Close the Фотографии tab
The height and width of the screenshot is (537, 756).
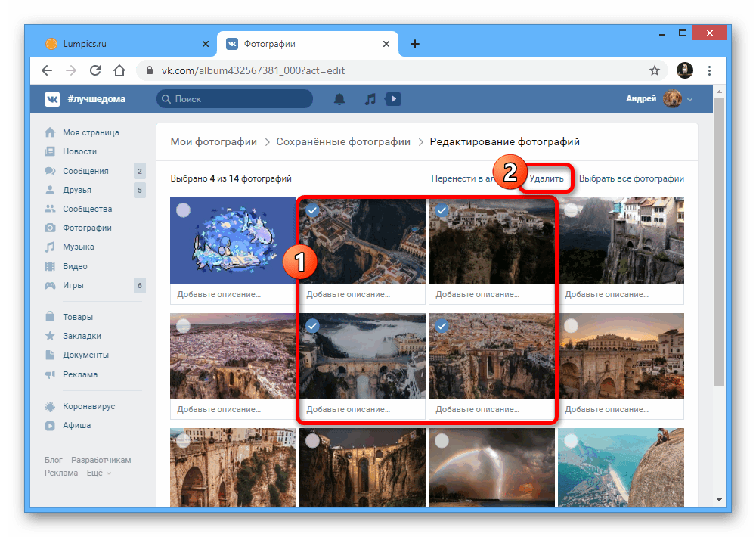tap(386, 44)
